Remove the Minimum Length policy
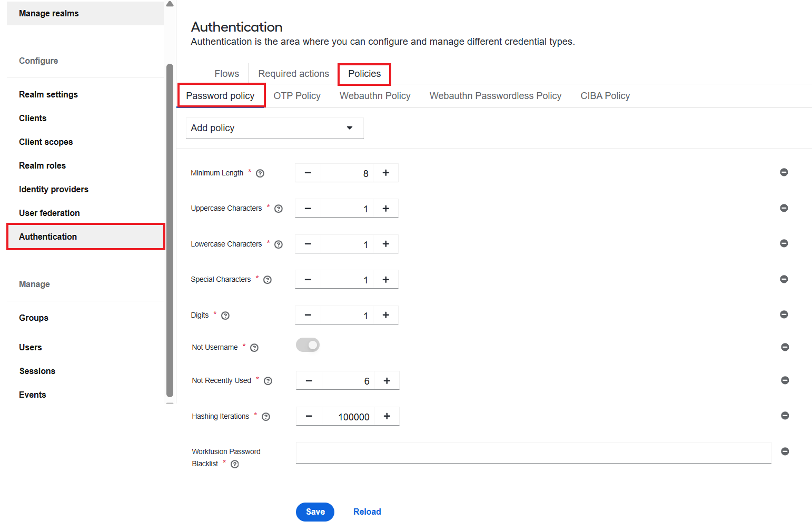 click(784, 172)
